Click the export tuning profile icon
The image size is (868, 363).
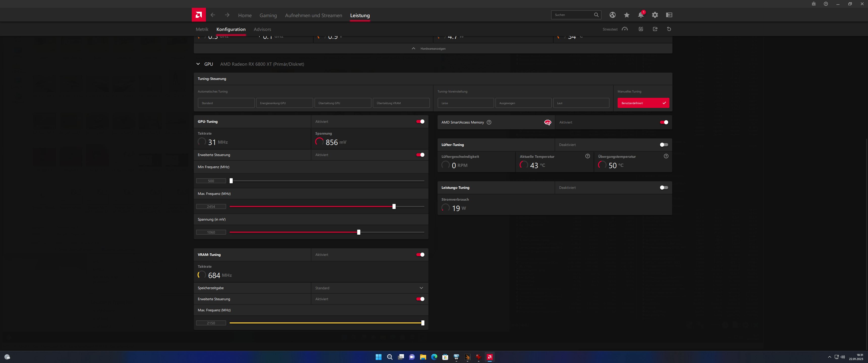655,29
